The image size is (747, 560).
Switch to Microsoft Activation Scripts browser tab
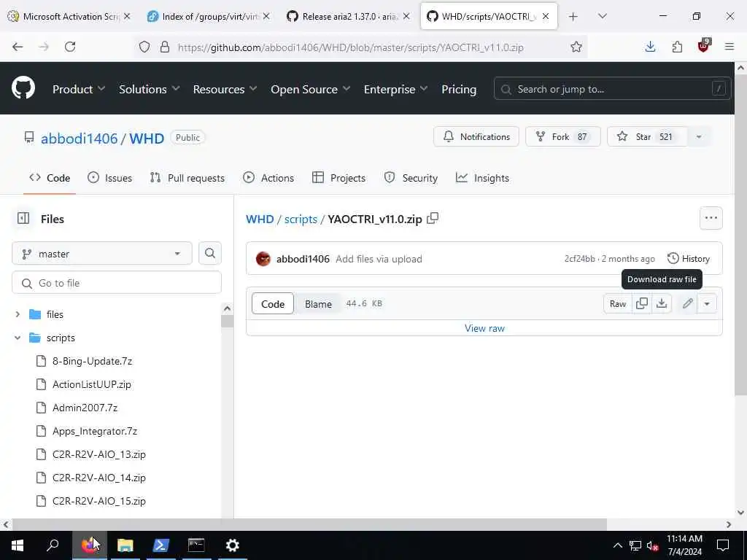69,16
